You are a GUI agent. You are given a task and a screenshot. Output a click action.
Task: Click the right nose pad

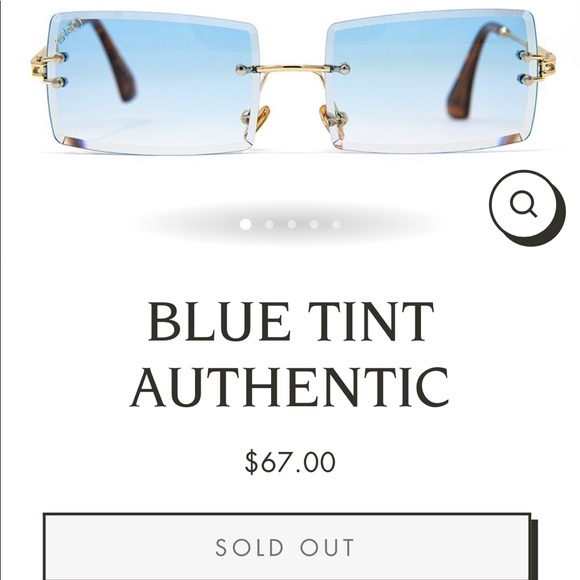click(328, 119)
